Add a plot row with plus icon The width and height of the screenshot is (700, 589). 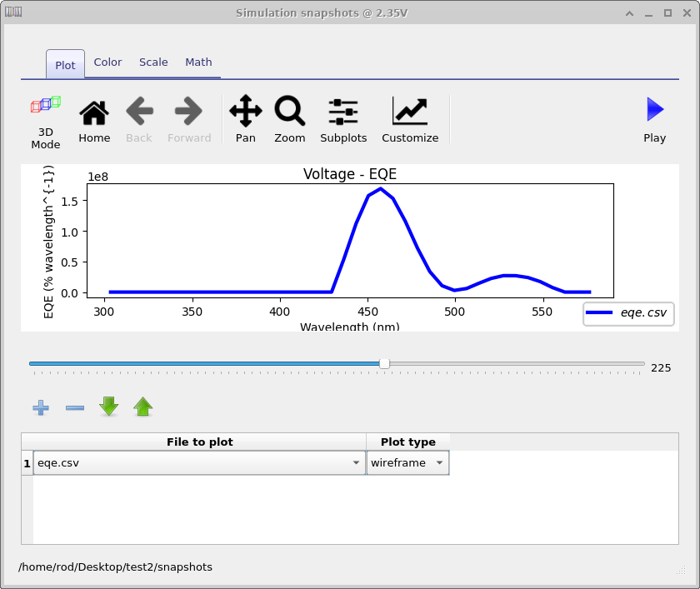41,407
